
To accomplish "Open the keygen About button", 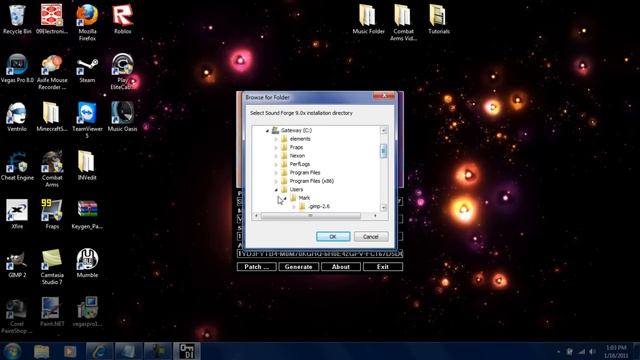I will [x=341, y=267].
